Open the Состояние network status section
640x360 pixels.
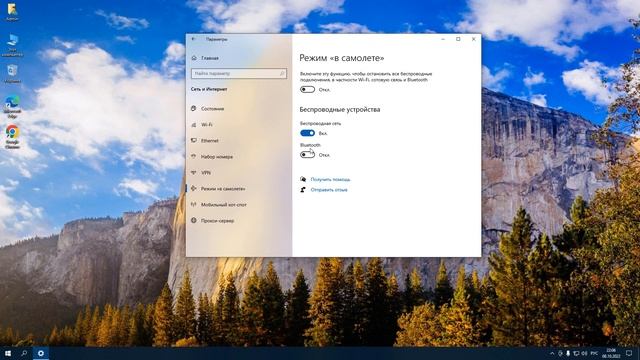coord(208,109)
